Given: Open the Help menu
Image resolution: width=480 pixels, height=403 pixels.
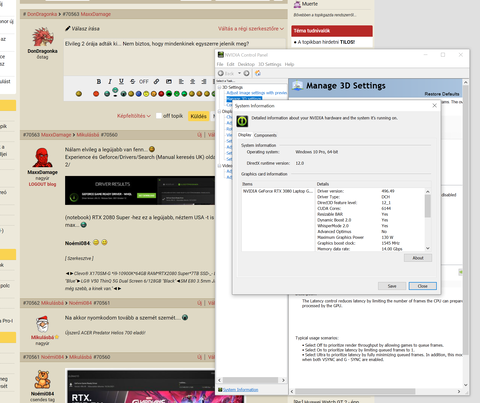Looking at the screenshot, I should click(x=289, y=64).
